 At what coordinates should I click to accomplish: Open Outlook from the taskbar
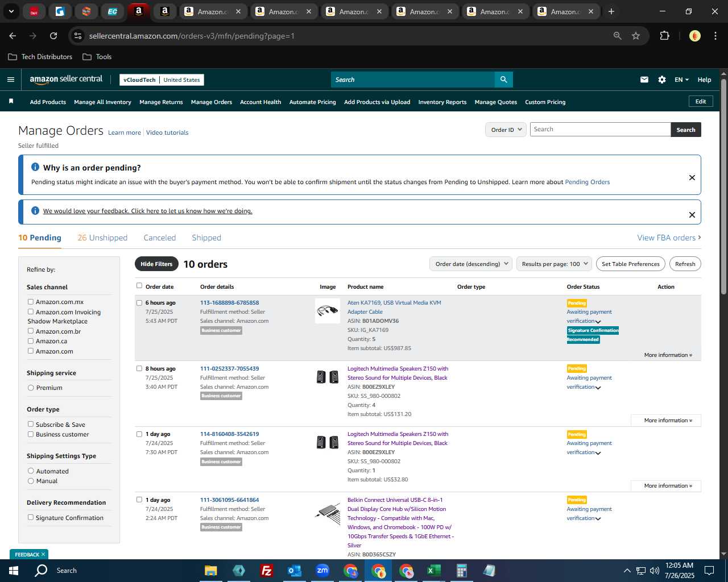click(294, 571)
